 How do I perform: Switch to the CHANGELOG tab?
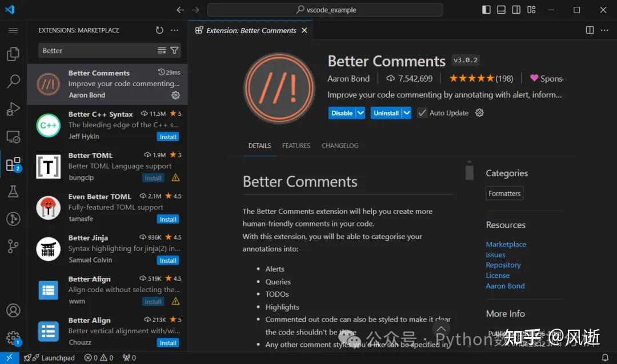click(340, 145)
